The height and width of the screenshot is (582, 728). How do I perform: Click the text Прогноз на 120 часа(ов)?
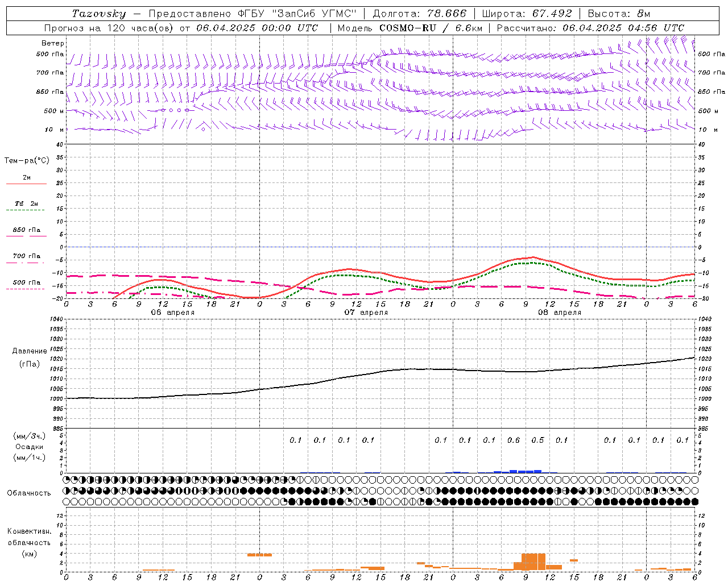coord(109,28)
